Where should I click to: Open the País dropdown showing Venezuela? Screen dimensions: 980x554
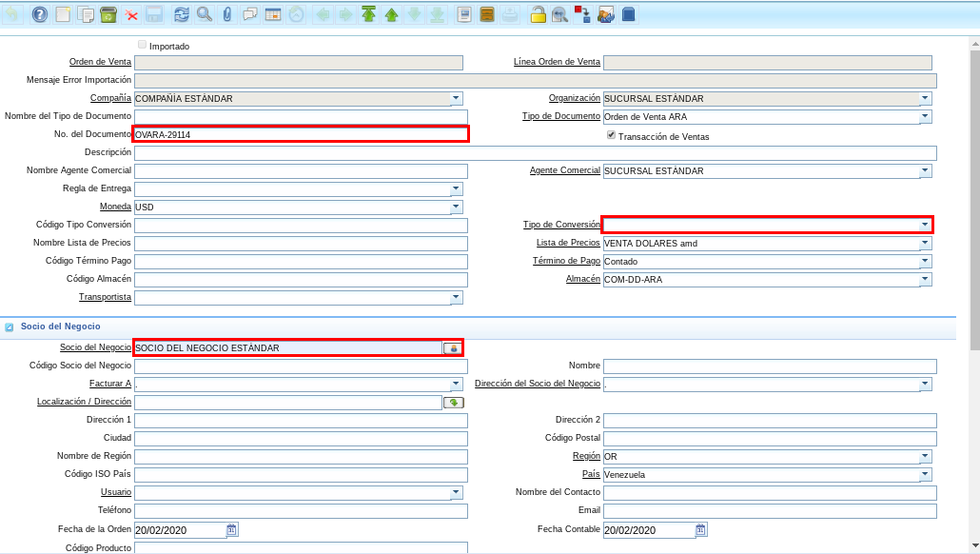click(925, 474)
